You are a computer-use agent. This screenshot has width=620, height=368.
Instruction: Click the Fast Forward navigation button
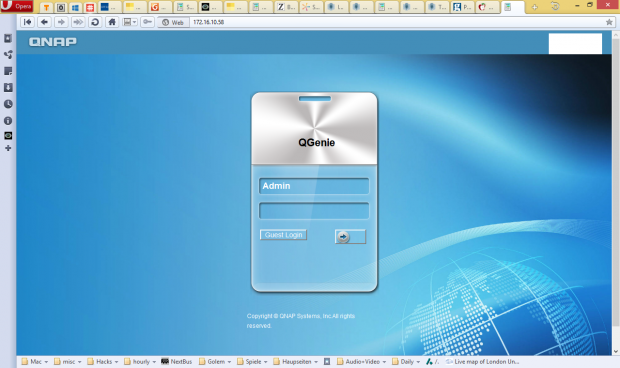[78, 22]
